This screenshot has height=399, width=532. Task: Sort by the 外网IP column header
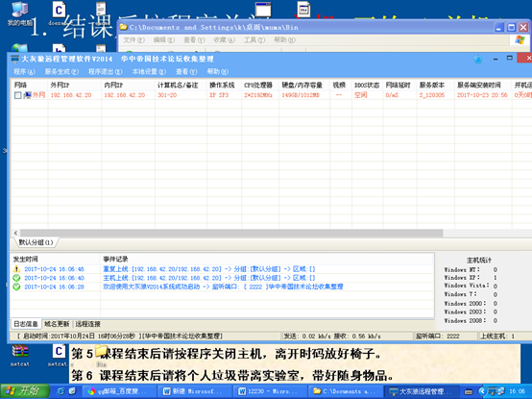point(75,85)
